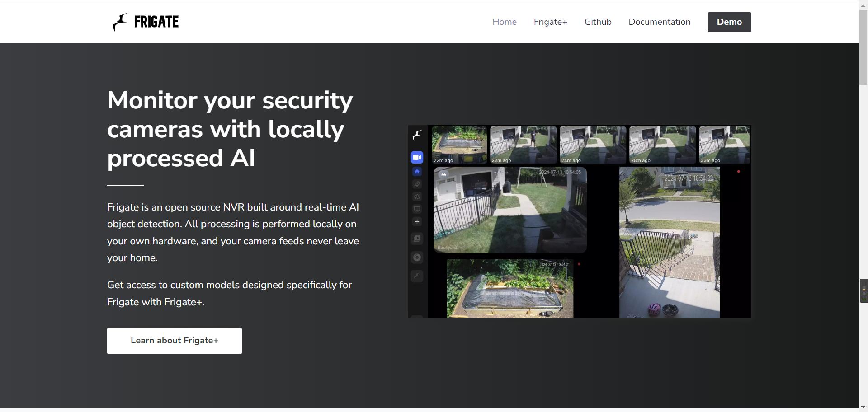Click the circular target icon in the screenshot sidebar
The width and height of the screenshot is (868, 412).
coord(417,257)
